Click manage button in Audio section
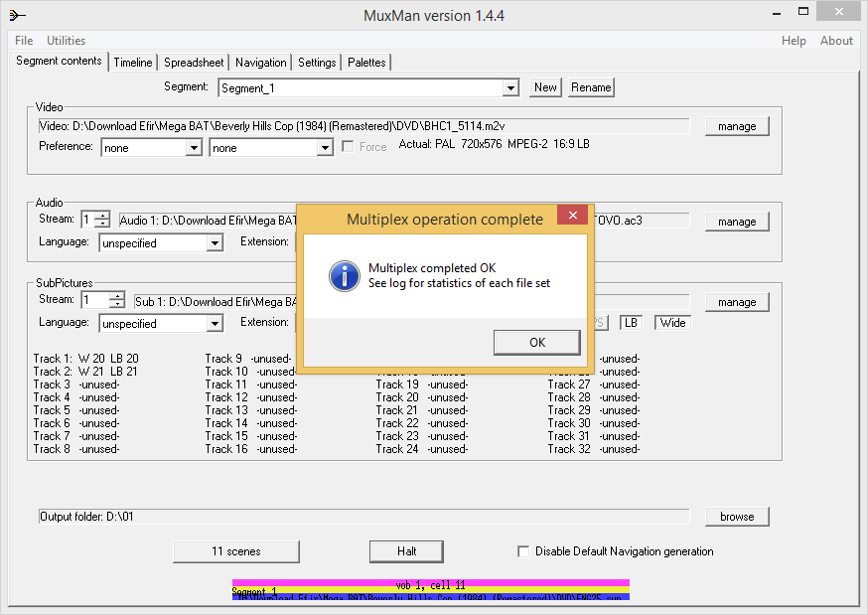The image size is (868, 615). click(737, 222)
